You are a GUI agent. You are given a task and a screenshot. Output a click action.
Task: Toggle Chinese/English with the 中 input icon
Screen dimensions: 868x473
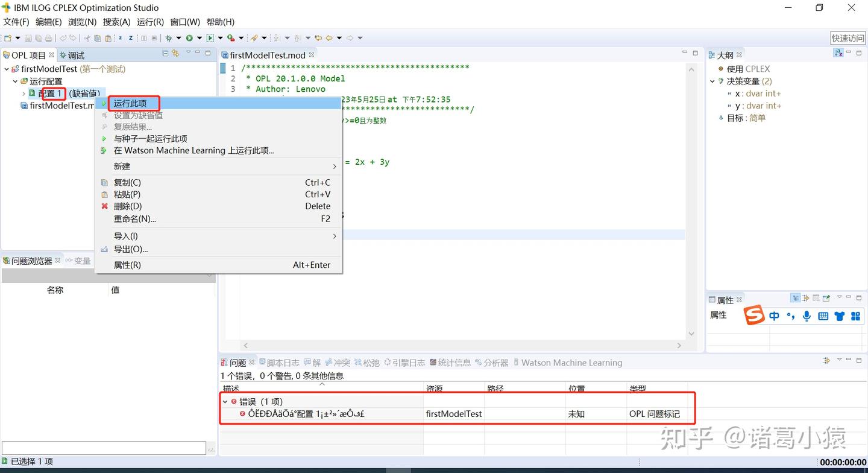774,315
